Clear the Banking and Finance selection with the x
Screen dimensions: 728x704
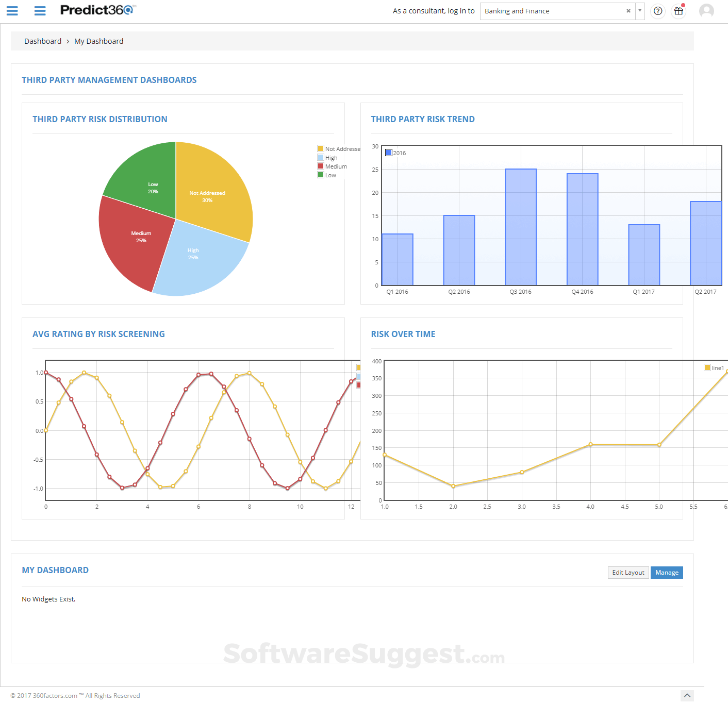628,11
